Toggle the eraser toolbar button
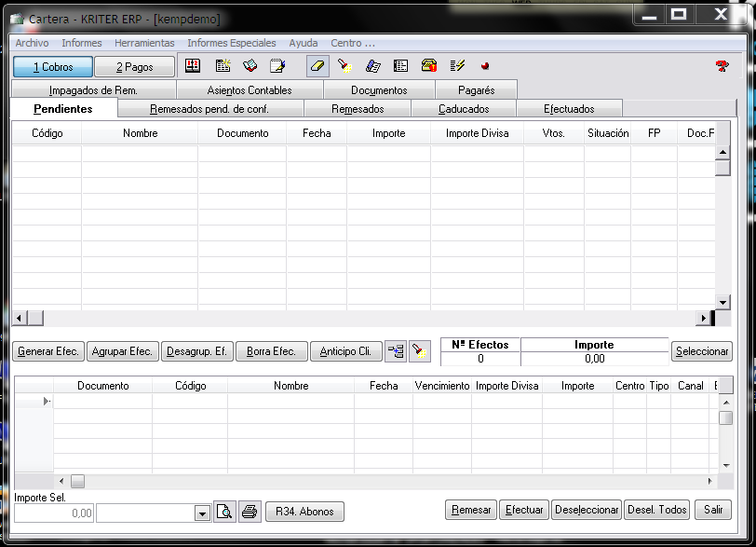The image size is (756, 547). [x=317, y=66]
